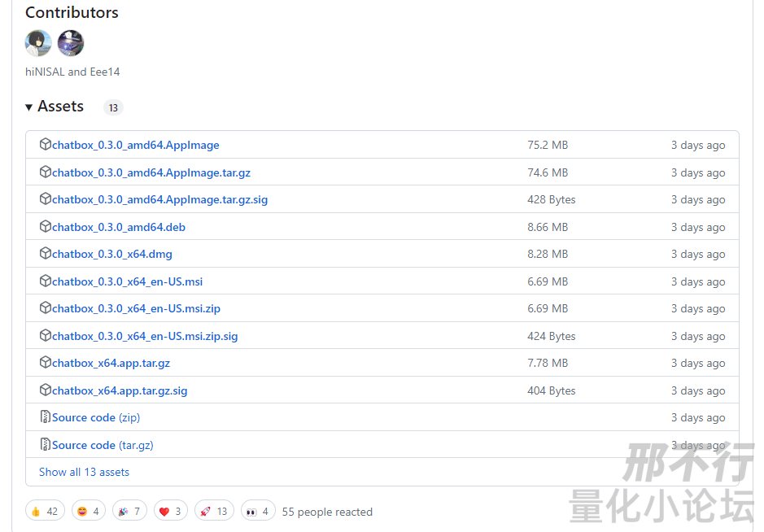Download chatbox_x64.app.tar.gz
The image size is (764, 532).
pyautogui.click(x=111, y=364)
